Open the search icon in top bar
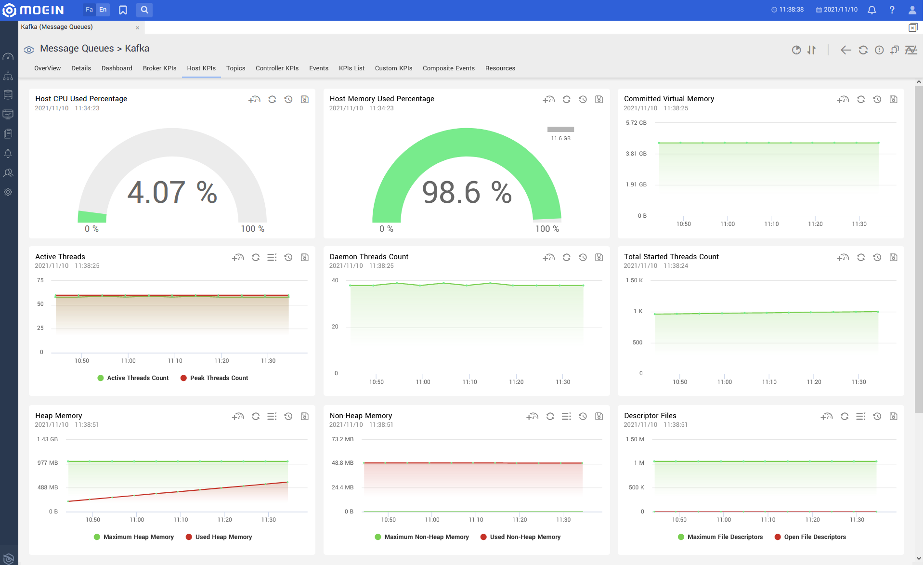The width and height of the screenshot is (924, 565). [144, 10]
